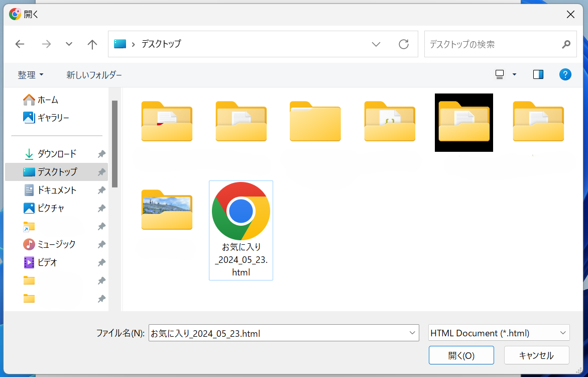Screen dimensions: 588x377
Task: Open help with the blue question mark
Action: coord(565,74)
